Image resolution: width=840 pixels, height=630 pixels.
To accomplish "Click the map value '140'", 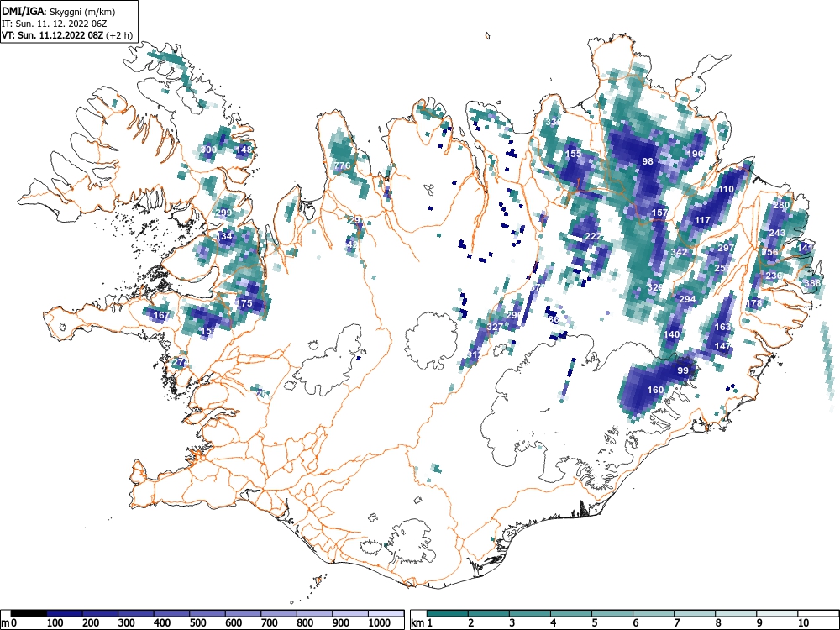I will click(671, 334).
